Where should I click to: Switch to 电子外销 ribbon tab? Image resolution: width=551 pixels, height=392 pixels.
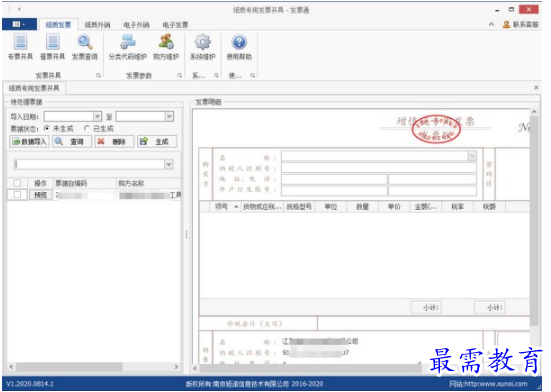point(136,25)
